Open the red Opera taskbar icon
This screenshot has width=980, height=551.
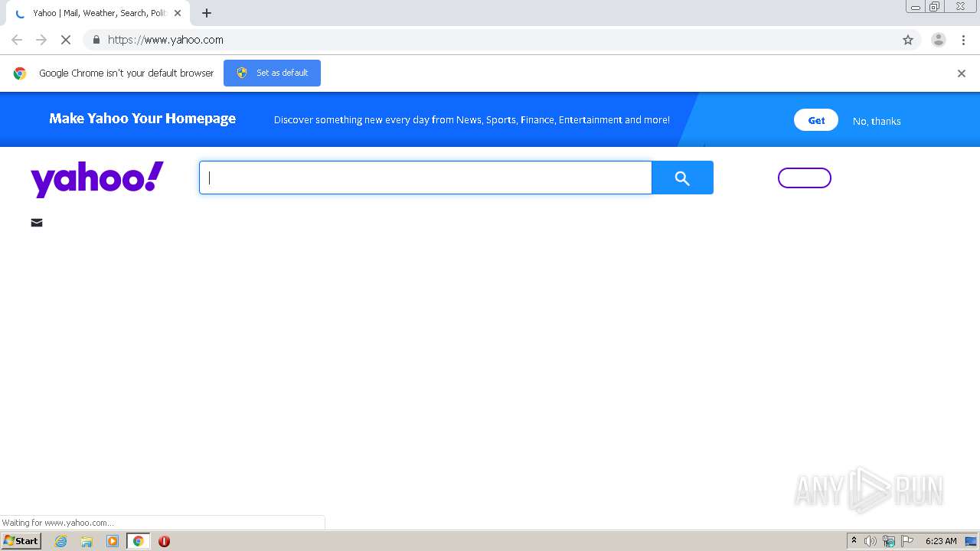tap(164, 541)
